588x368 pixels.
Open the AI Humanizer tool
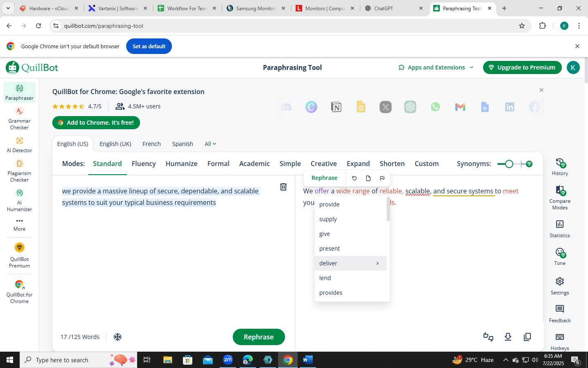(19, 200)
